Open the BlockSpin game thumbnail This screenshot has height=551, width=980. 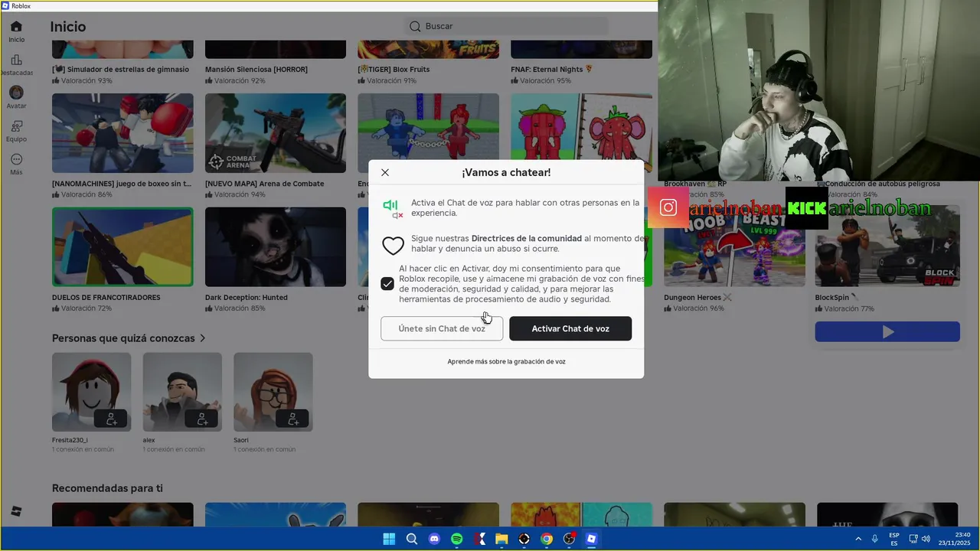pos(887,246)
